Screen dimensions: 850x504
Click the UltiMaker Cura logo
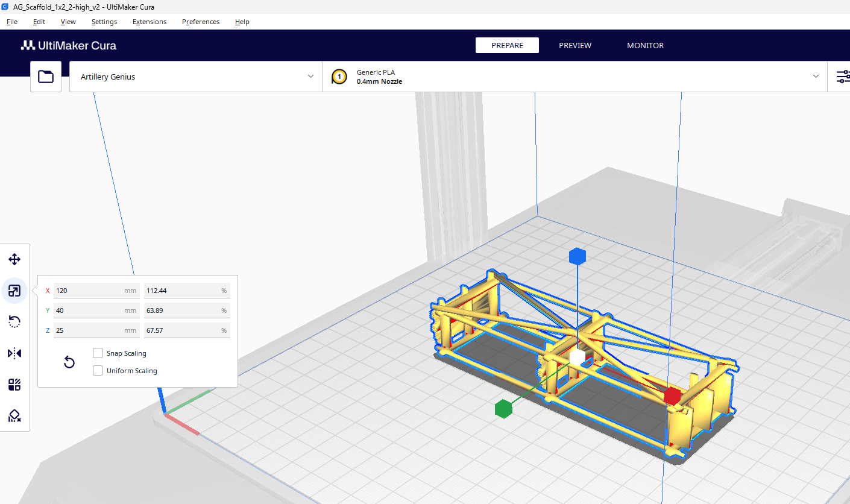[x=68, y=45]
